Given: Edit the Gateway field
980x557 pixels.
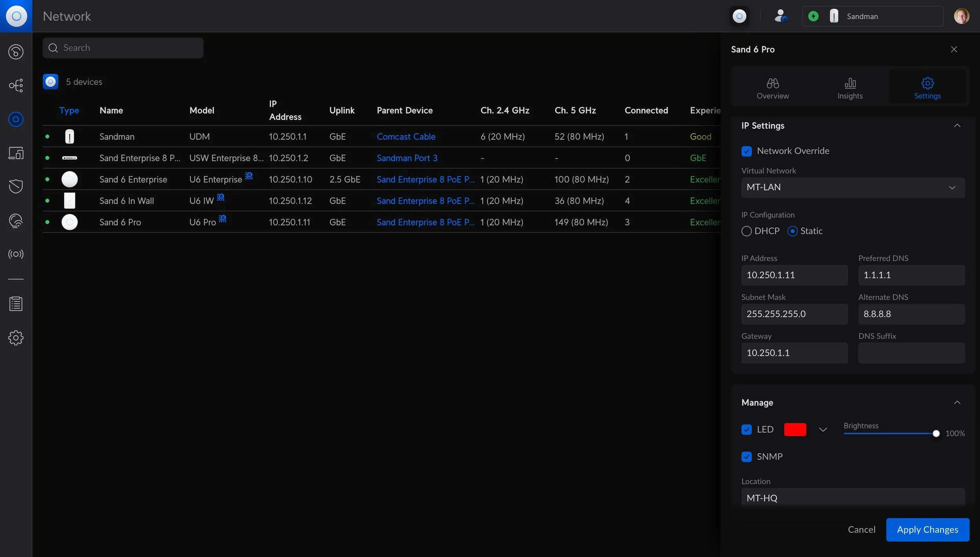Looking at the screenshot, I should (794, 353).
